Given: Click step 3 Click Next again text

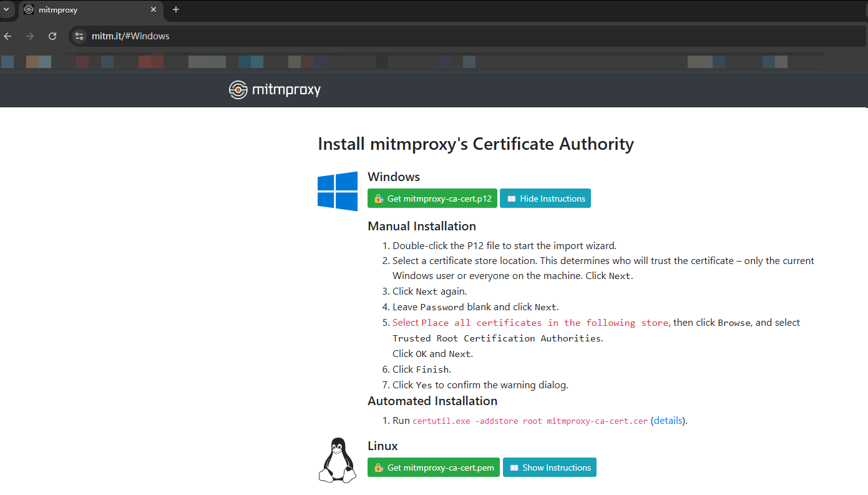Looking at the screenshot, I should click(x=429, y=292).
